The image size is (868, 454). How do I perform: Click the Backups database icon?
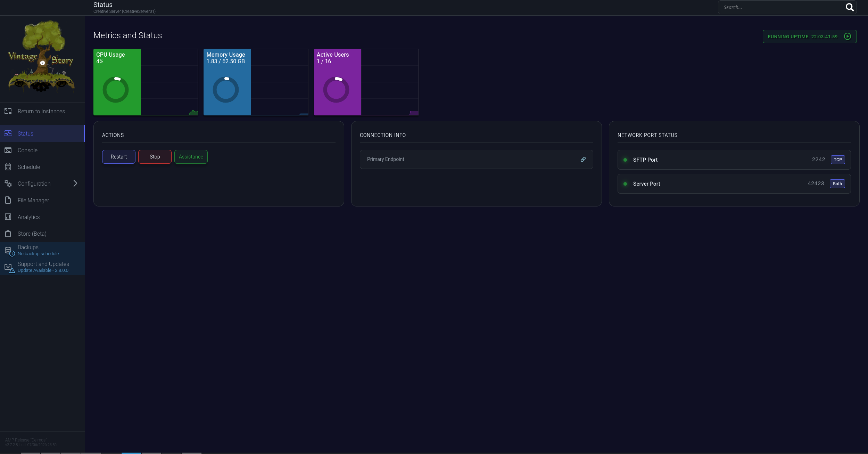pos(9,251)
